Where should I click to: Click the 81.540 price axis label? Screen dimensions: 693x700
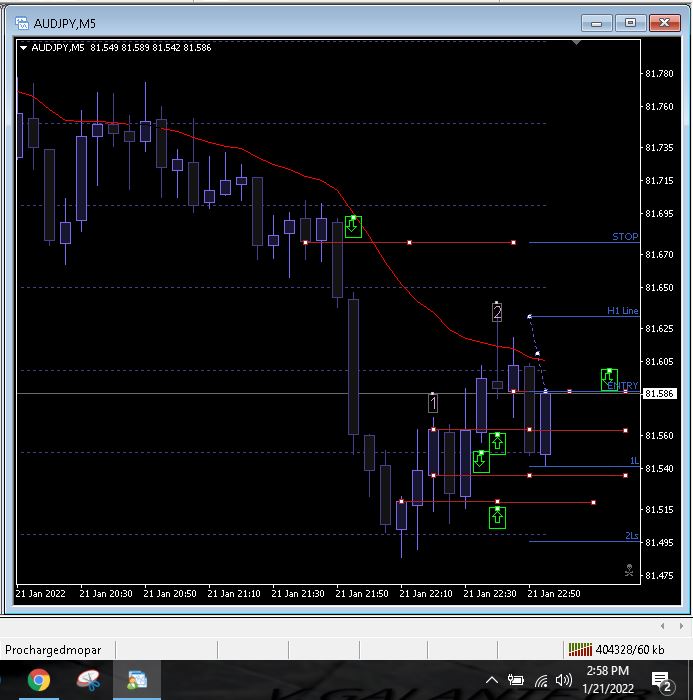660,468
